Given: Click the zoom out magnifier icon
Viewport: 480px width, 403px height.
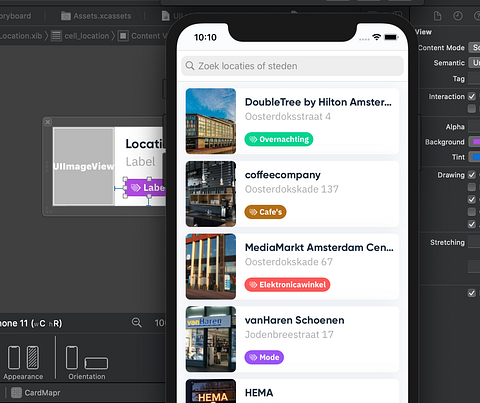Looking at the screenshot, I should click(x=137, y=322).
